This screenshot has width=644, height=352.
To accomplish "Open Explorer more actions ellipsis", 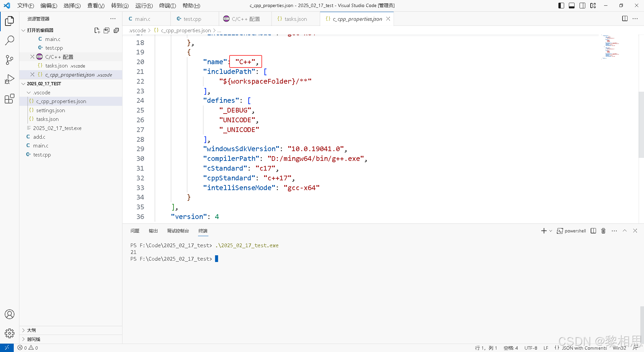I will [x=113, y=19].
